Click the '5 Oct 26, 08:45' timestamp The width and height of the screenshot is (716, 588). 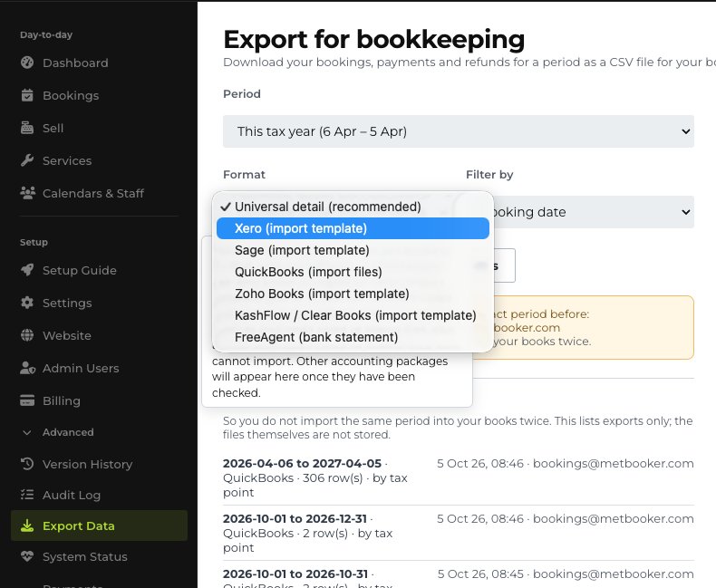click(x=480, y=574)
